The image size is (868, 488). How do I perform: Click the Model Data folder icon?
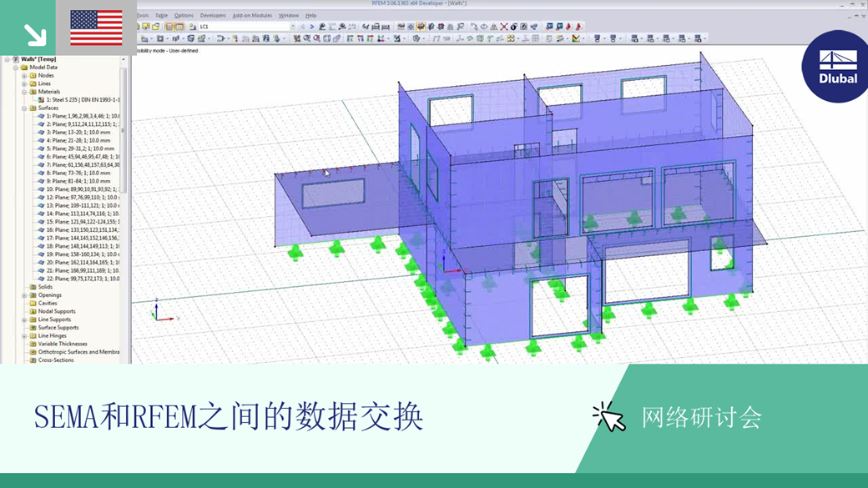point(24,68)
